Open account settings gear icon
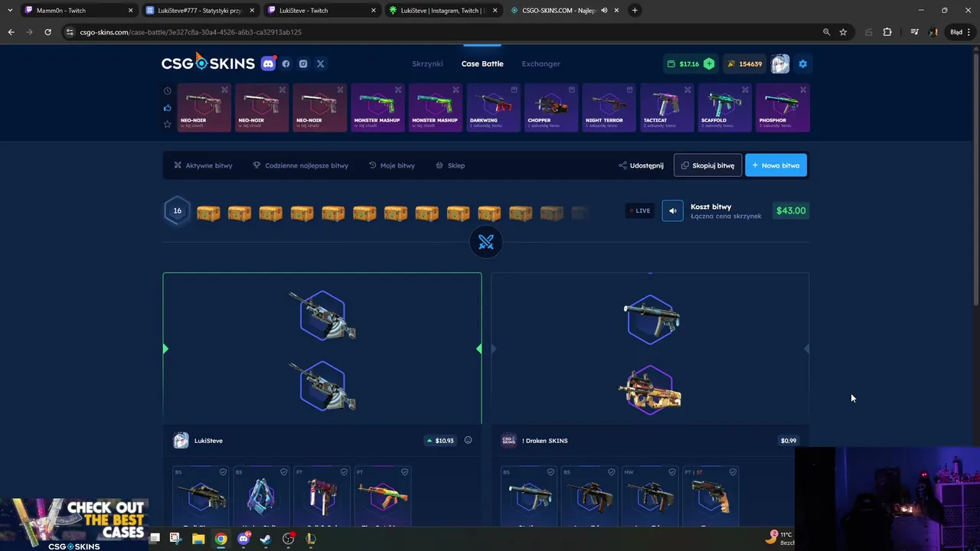This screenshot has height=551, width=980. click(802, 64)
